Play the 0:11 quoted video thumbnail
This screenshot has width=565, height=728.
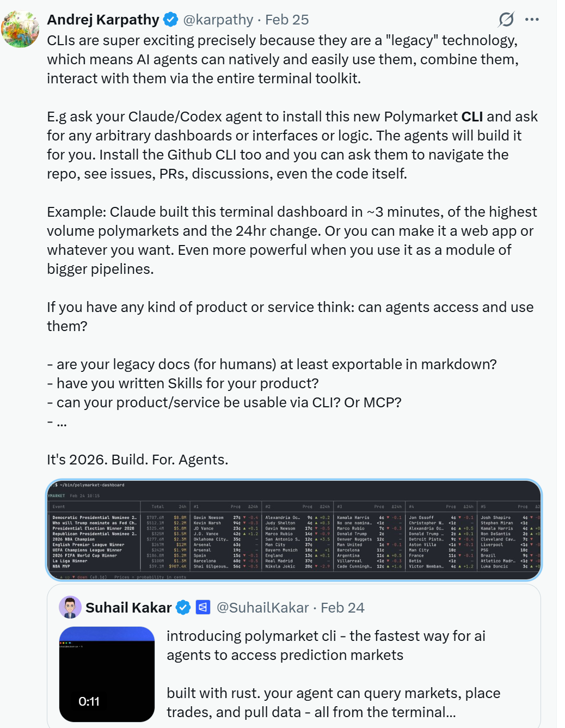point(107,674)
